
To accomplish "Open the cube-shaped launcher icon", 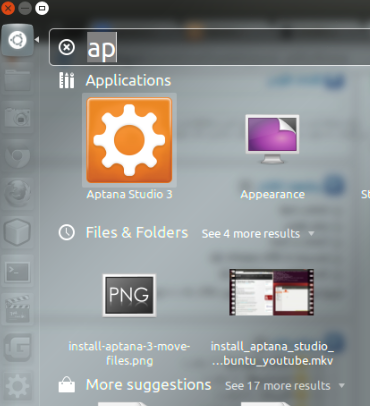I will pos(17,231).
